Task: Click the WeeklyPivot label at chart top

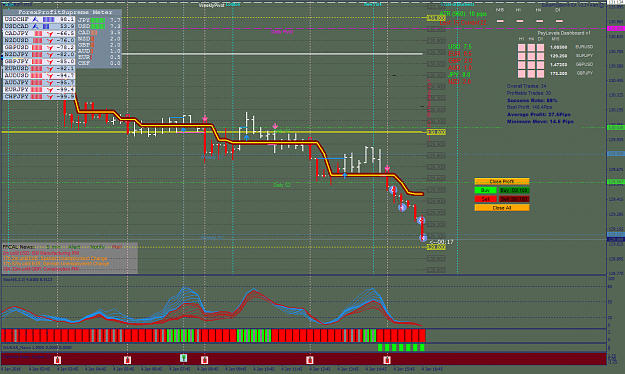Action: [211, 5]
